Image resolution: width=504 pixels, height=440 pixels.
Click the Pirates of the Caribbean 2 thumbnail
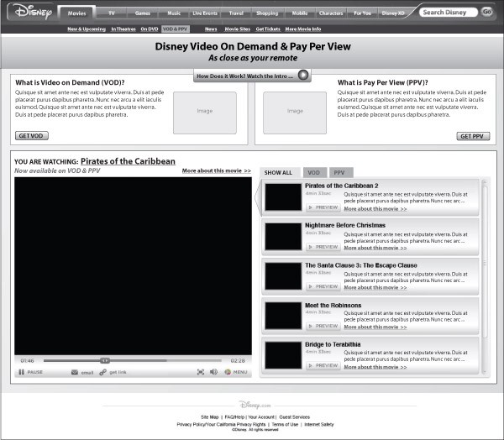[283, 197]
